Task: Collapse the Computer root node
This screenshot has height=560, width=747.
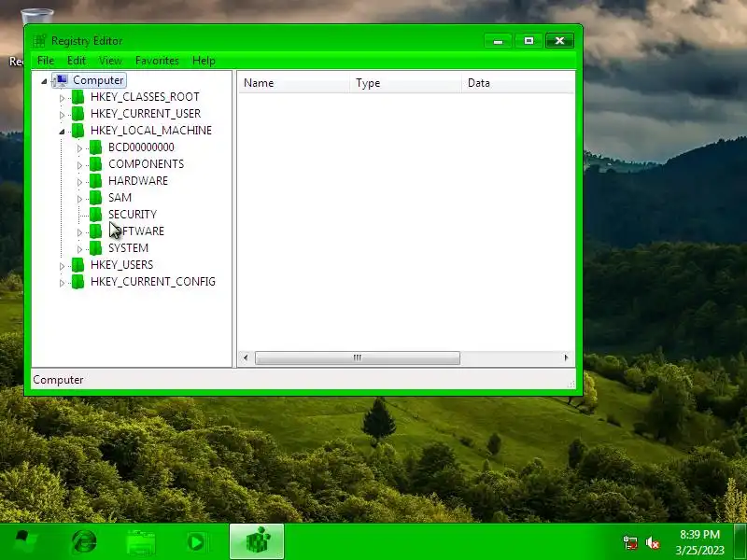Action: 44,81
